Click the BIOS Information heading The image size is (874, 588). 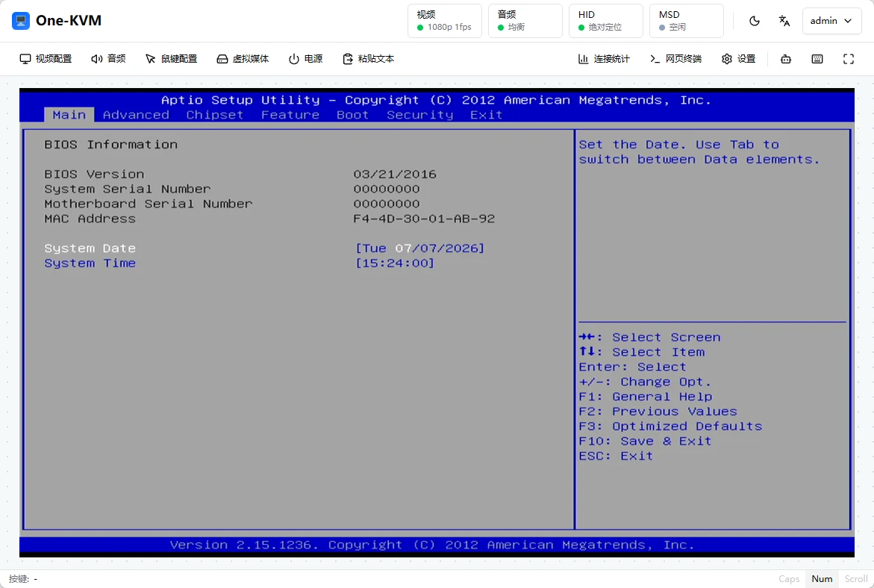[111, 144]
